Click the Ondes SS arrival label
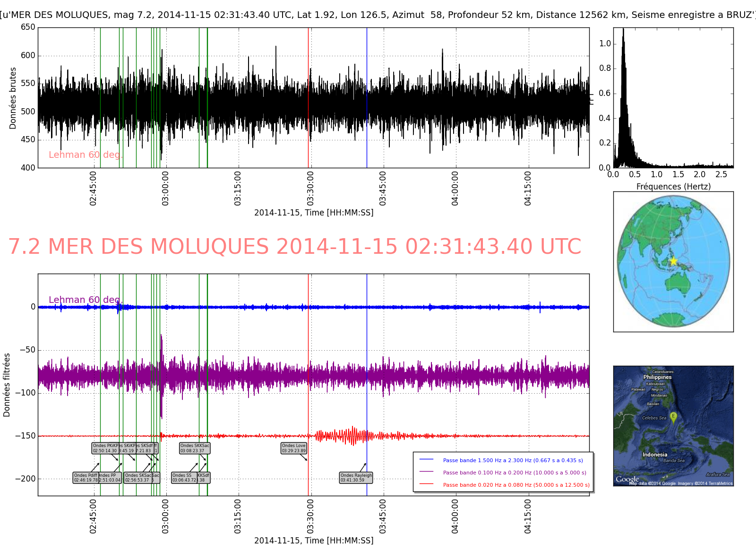 coord(184,478)
